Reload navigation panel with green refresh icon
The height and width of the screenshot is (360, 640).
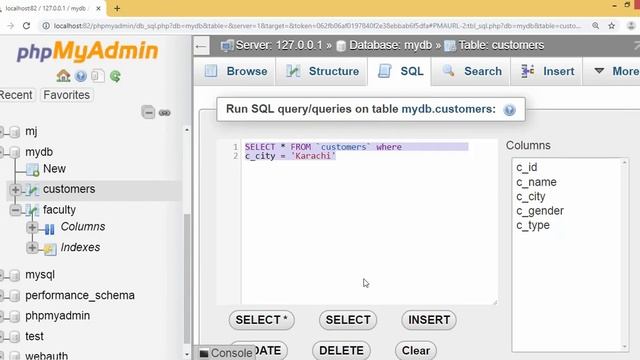tap(116, 76)
